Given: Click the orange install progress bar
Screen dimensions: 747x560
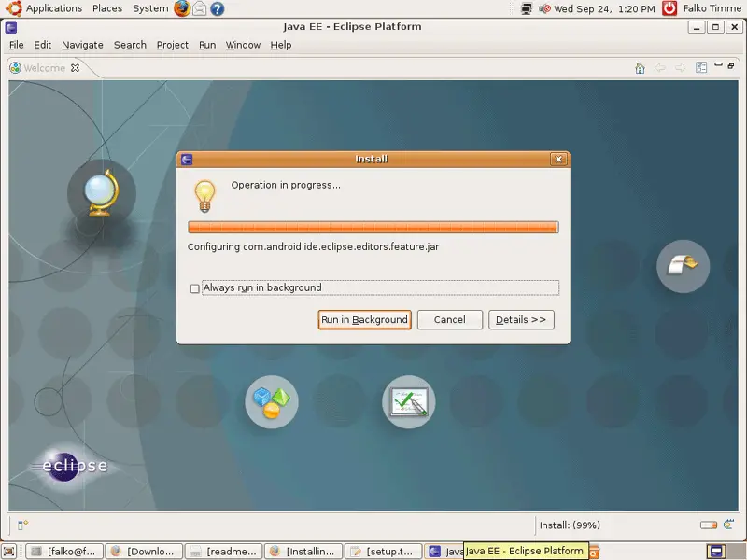Looking at the screenshot, I should point(373,227).
